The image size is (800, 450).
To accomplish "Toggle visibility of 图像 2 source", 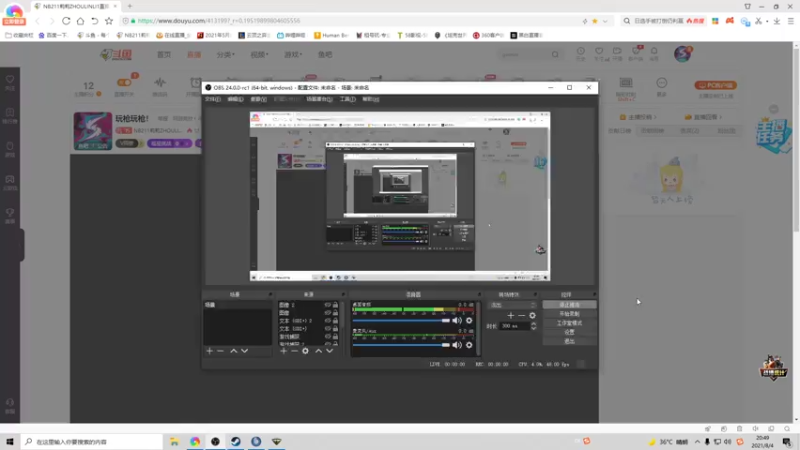I will click(x=328, y=305).
